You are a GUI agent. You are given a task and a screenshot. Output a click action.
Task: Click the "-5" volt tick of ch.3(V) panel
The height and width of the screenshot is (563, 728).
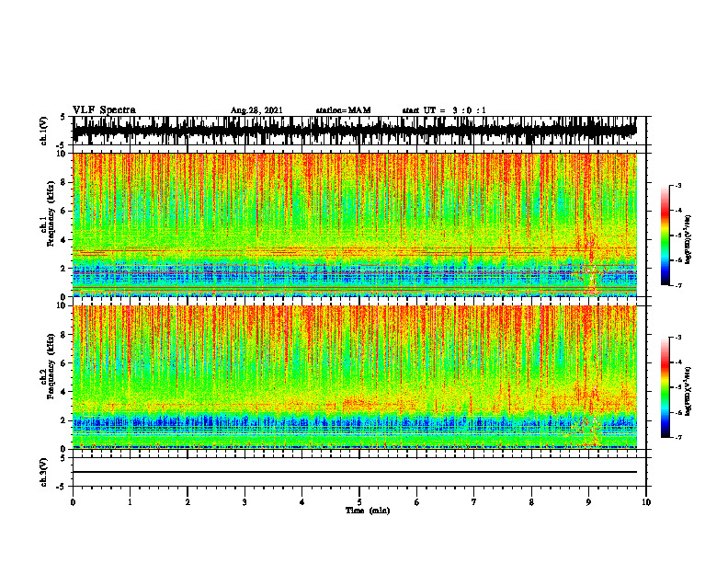pyautogui.click(x=62, y=487)
